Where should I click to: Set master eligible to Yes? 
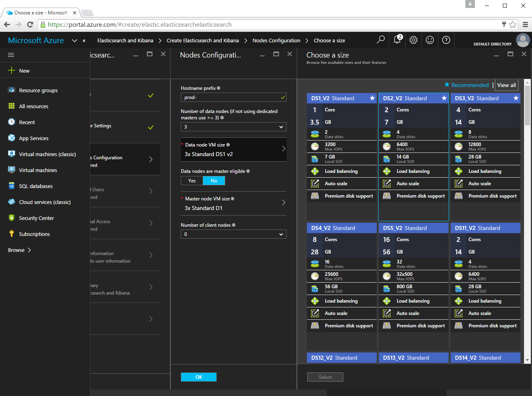pyautogui.click(x=192, y=181)
